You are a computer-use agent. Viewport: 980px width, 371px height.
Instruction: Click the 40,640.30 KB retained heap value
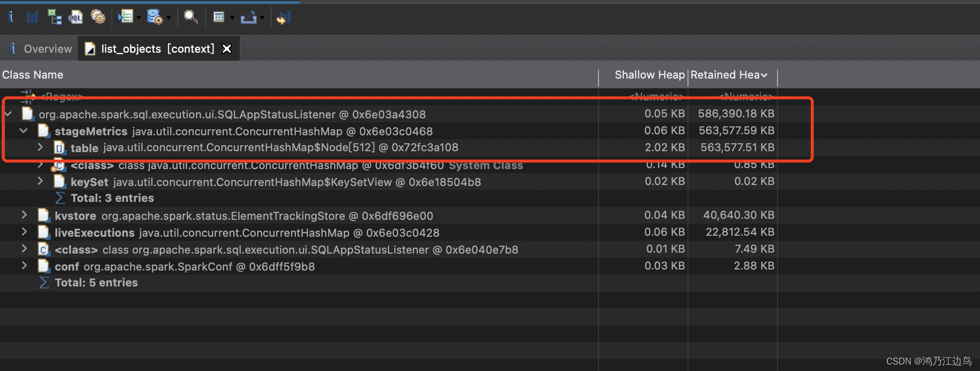pyautogui.click(x=739, y=215)
